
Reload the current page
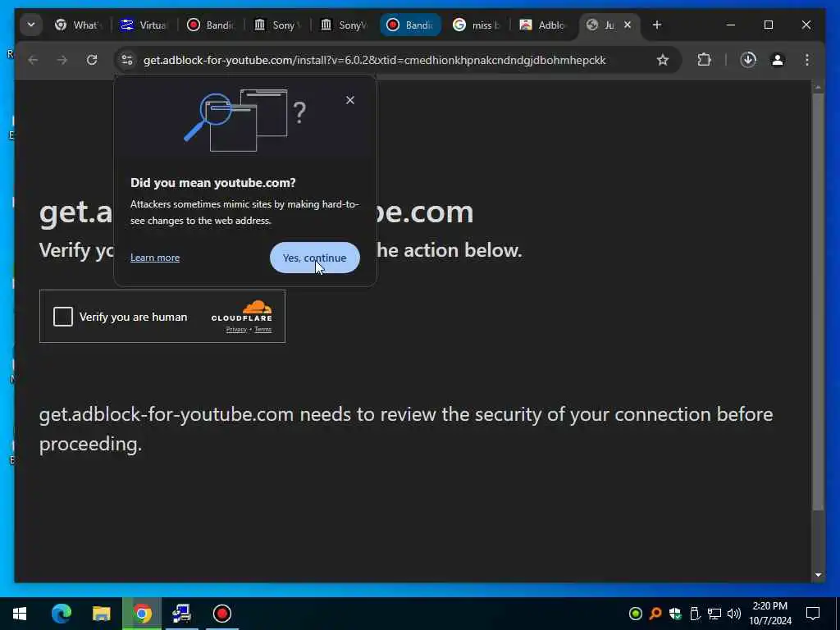pos(92,60)
